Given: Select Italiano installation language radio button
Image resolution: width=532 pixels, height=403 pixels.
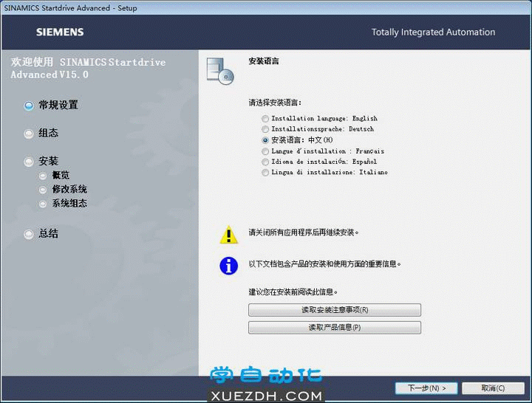Looking at the screenshot, I should coord(265,173).
